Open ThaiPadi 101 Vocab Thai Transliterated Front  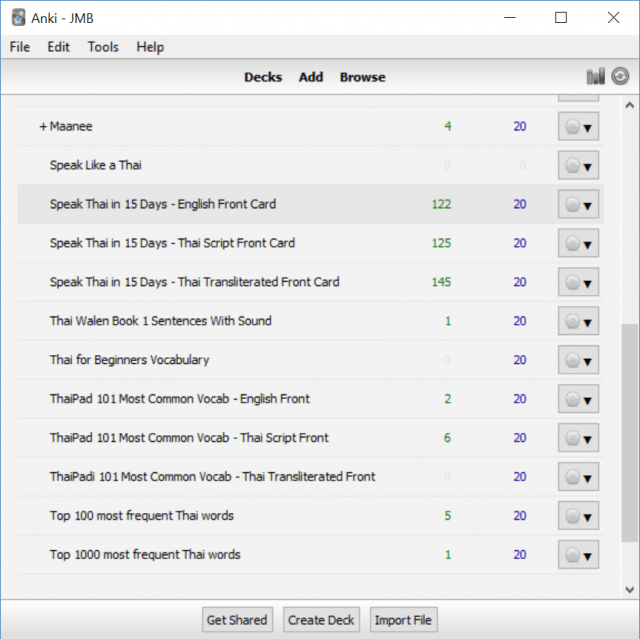click(x=212, y=477)
